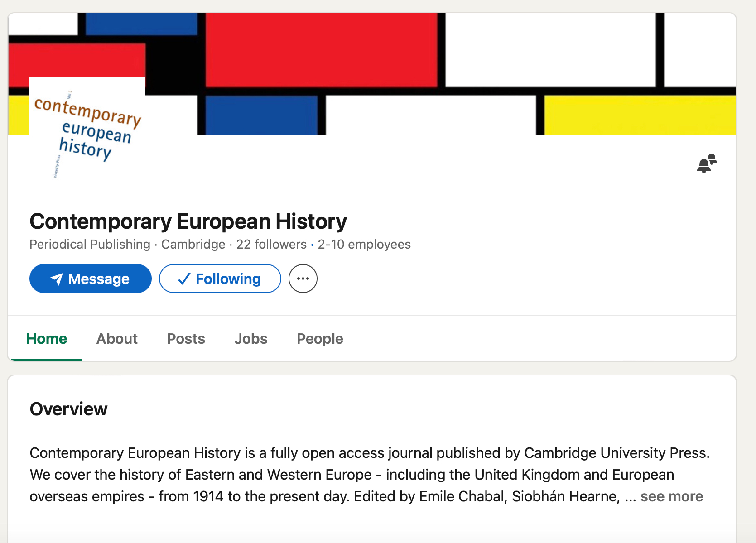Expand overview text with see more

[672, 496]
